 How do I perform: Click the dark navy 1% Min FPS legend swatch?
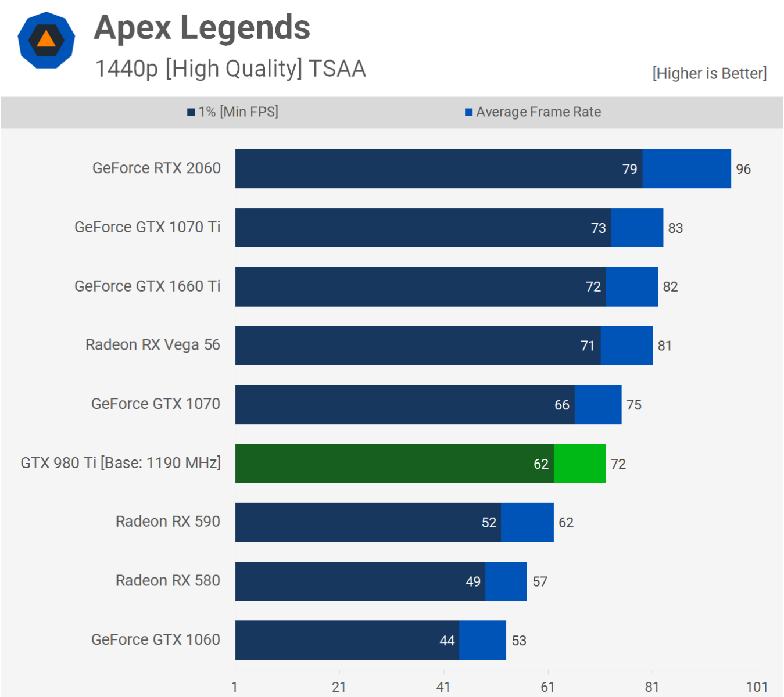click(x=191, y=112)
